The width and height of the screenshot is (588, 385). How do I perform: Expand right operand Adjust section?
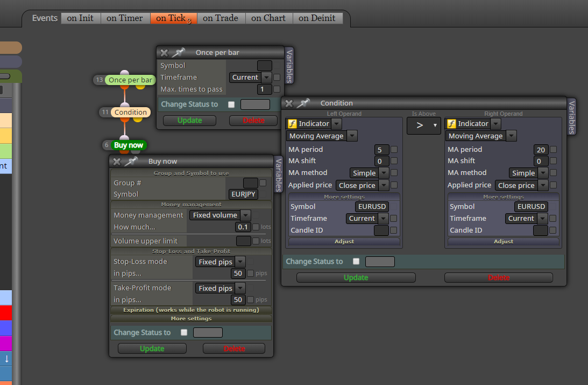503,242
